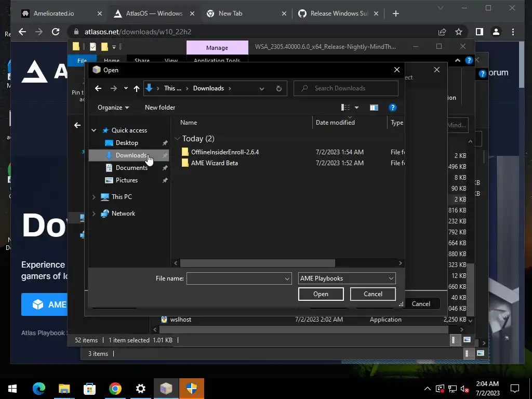The height and width of the screenshot is (399, 532).
Task: Show hidden system tray icons
Action: click(x=428, y=389)
